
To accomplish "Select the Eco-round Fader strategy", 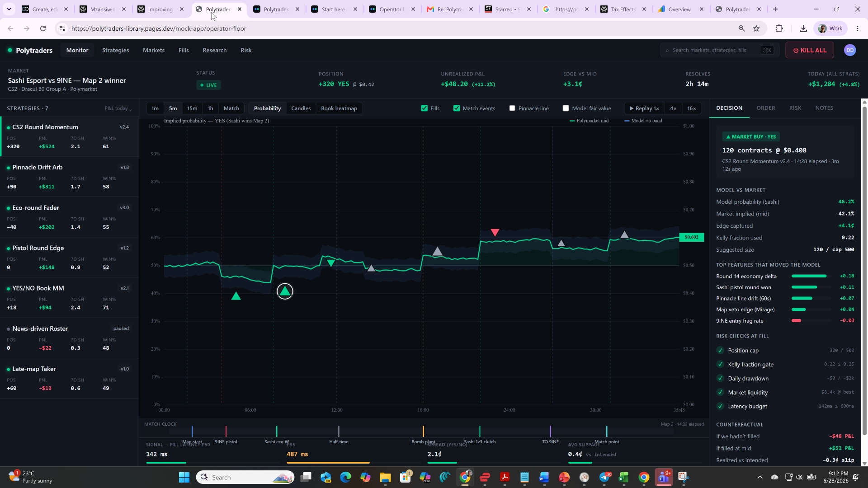I will tap(70, 217).
